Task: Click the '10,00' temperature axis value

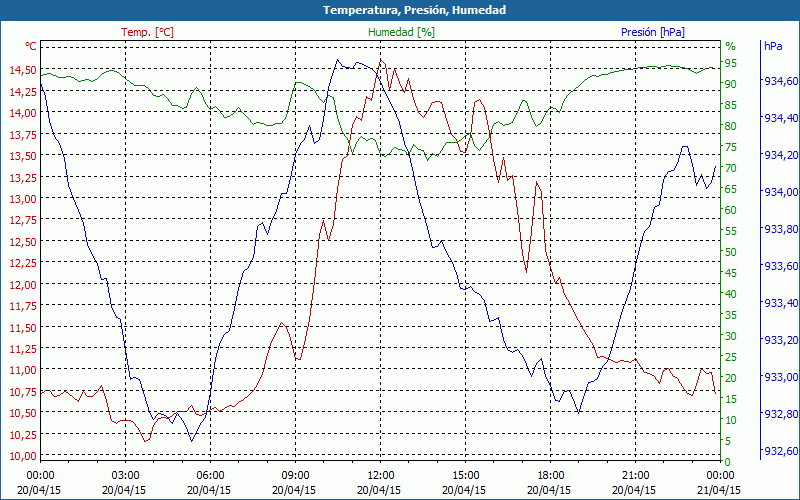Action: pyautogui.click(x=22, y=456)
